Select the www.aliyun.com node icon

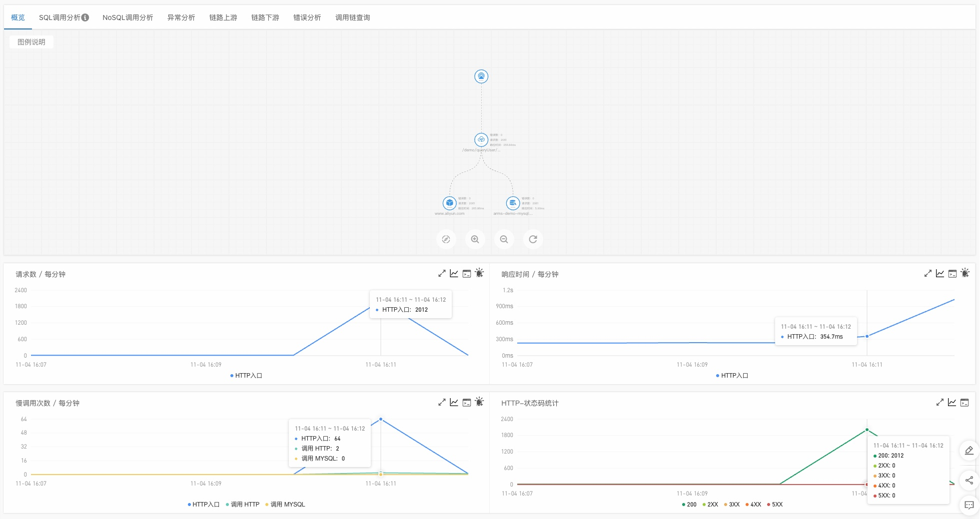450,203
